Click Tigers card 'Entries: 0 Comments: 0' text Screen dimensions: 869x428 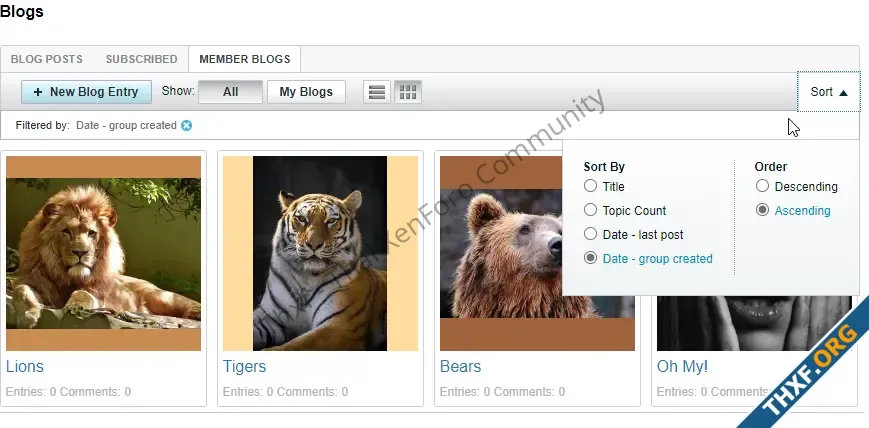pos(285,392)
